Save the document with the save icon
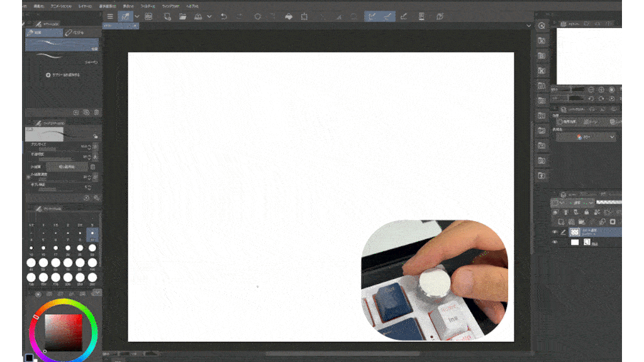 click(198, 16)
